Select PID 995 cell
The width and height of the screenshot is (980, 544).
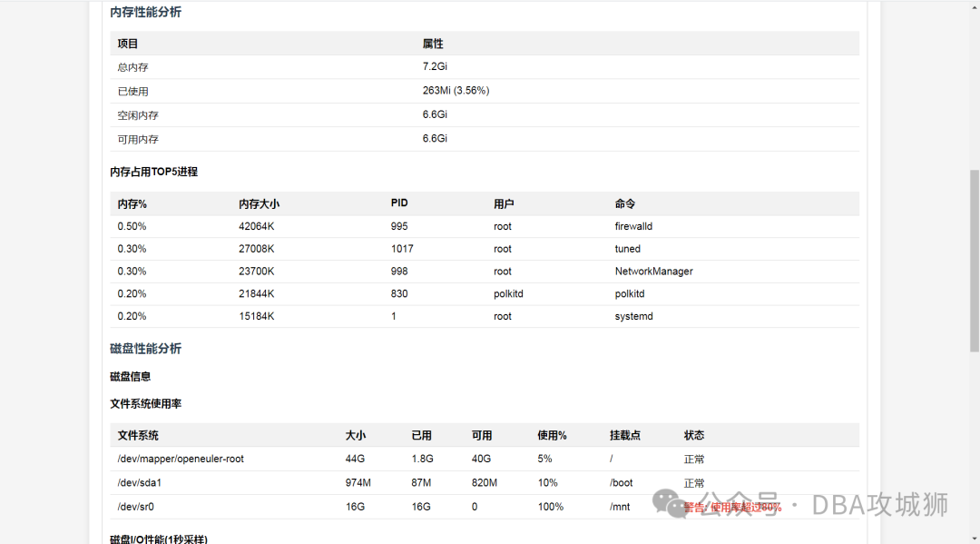click(x=399, y=226)
